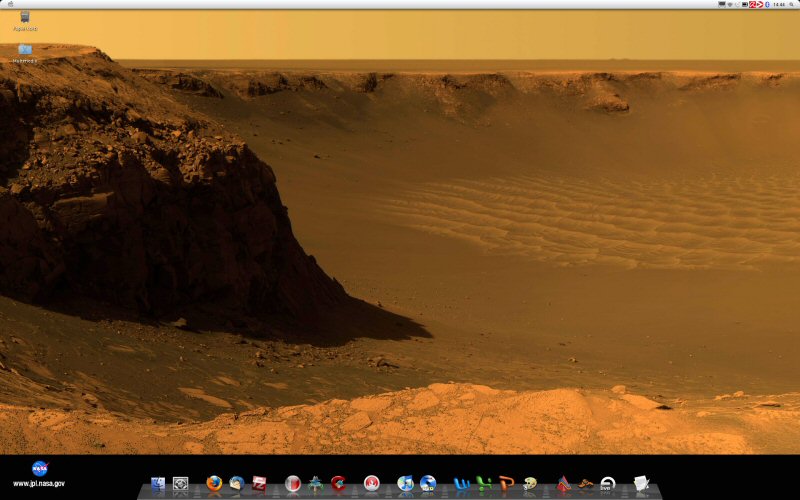Launch PowerPoint from the dock
The width and height of the screenshot is (800, 500).
(x=507, y=484)
